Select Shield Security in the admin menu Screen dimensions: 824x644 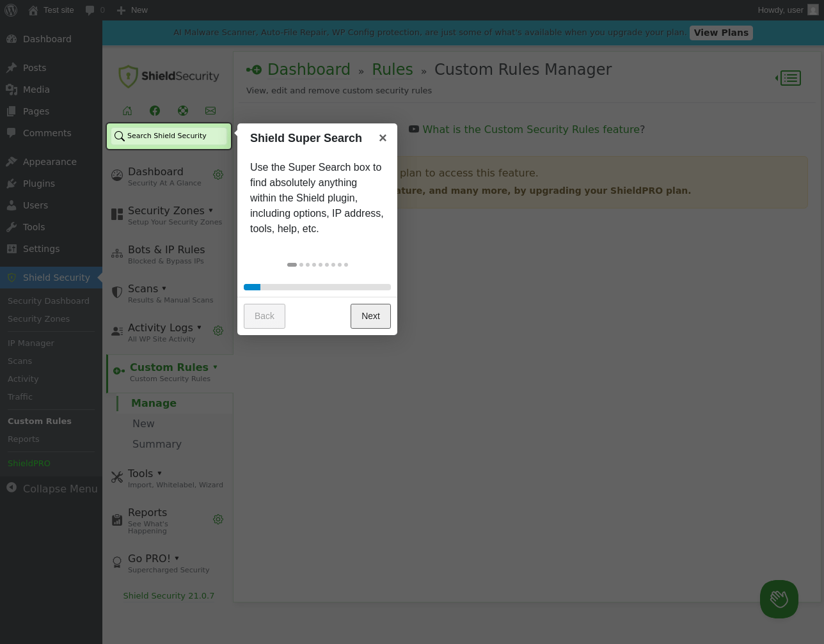(51, 278)
